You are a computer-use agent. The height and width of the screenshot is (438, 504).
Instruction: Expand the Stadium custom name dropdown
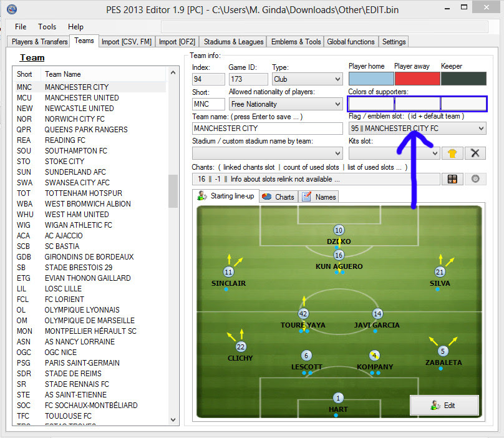(x=268, y=153)
